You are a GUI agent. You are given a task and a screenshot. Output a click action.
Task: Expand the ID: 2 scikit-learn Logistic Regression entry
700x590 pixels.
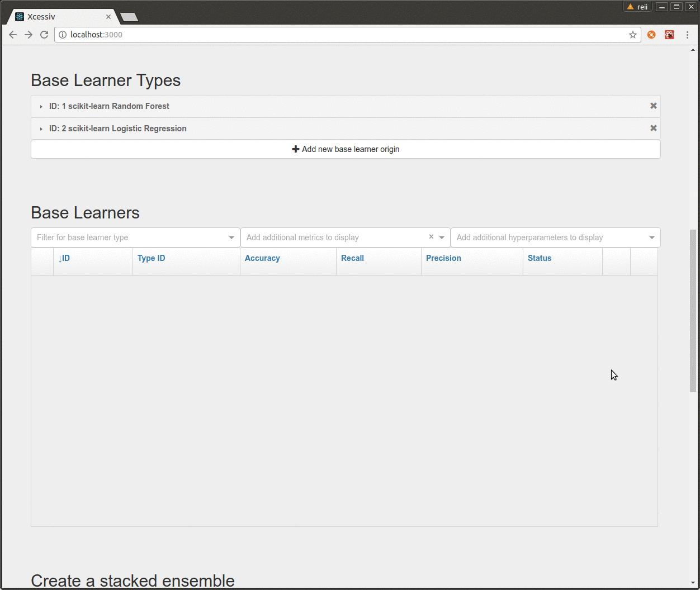tap(40, 128)
